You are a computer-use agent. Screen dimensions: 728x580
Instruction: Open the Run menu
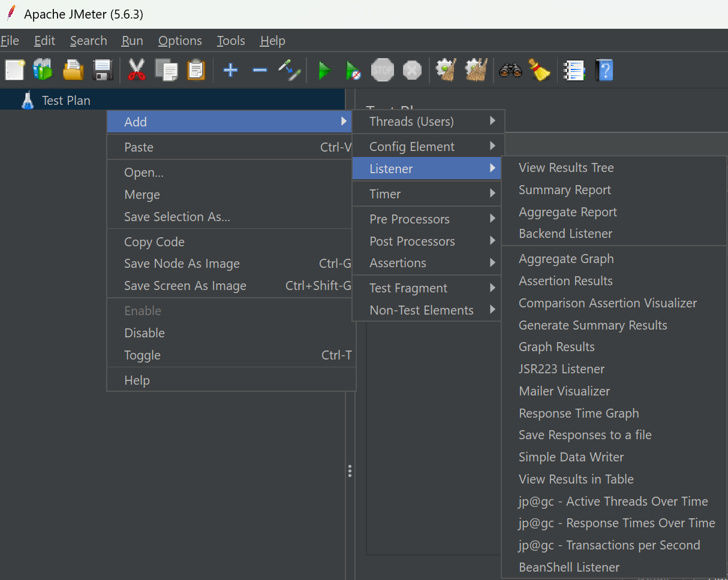[133, 41]
